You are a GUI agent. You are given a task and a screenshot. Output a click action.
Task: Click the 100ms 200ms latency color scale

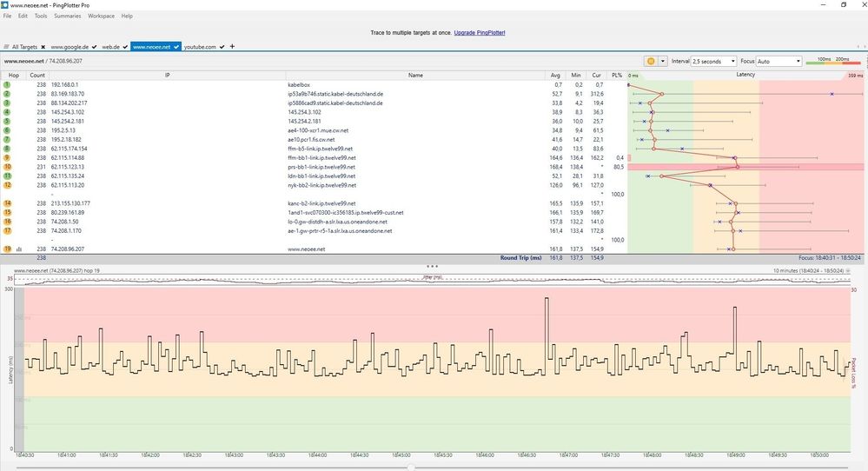point(833,60)
